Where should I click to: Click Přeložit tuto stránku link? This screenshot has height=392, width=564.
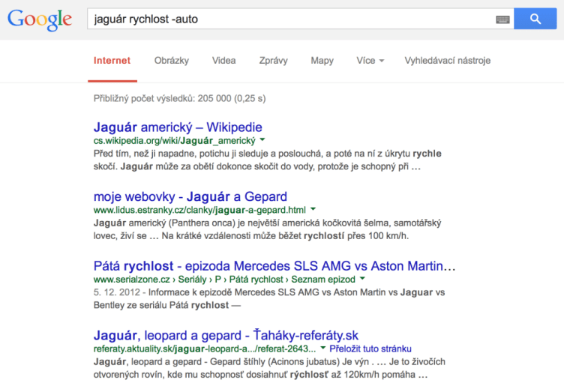click(x=370, y=349)
